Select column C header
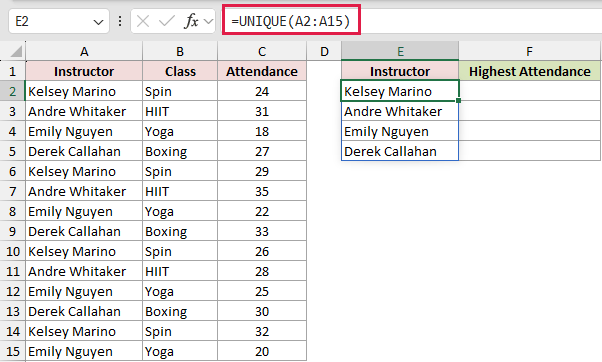Viewport: 602px width, 362px height. pos(262,51)
